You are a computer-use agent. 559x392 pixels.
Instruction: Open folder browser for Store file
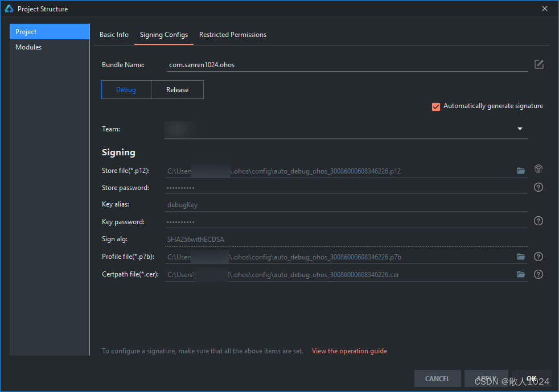521,171
